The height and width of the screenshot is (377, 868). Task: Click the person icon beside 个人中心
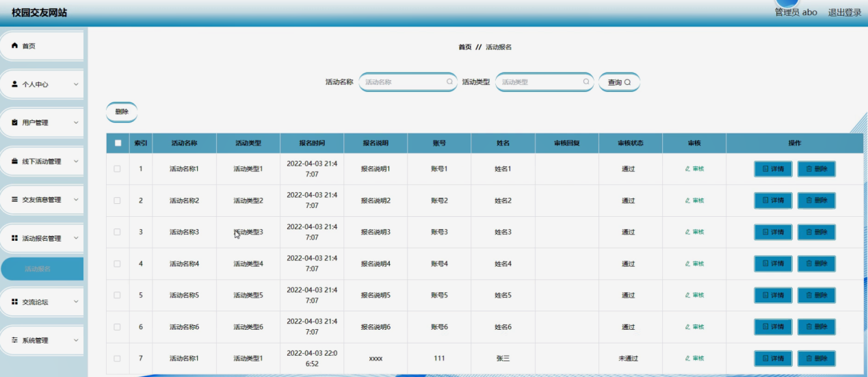(x=14, y=84)
